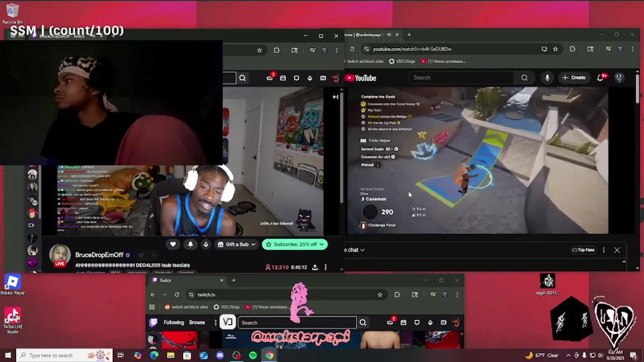Image resolution: width=644 pixels, height=362 pixels.
Task: Select the Twitch tab in lower browser window
Action: click(186, 280)
